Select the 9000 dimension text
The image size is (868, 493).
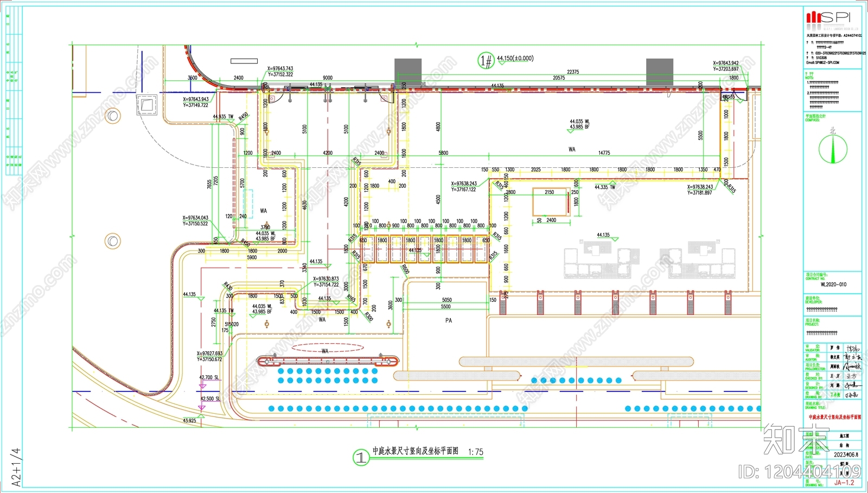click(328, 78)
